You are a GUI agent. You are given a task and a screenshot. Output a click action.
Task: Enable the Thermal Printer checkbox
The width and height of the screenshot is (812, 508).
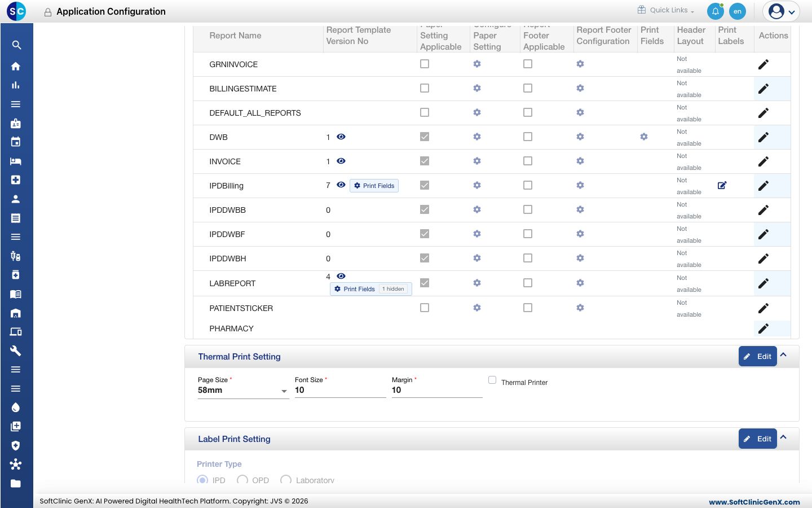pyautogui.click(x=492, y=380)
